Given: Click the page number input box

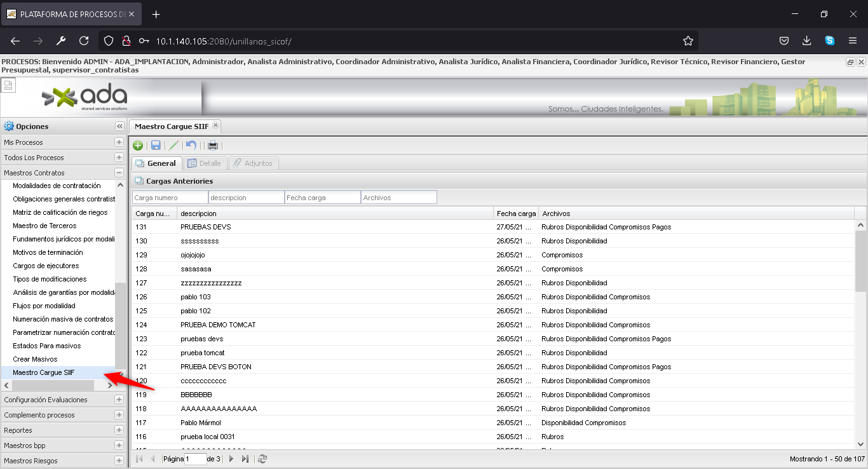Looking at the screenshot, I should pos(195,459).
